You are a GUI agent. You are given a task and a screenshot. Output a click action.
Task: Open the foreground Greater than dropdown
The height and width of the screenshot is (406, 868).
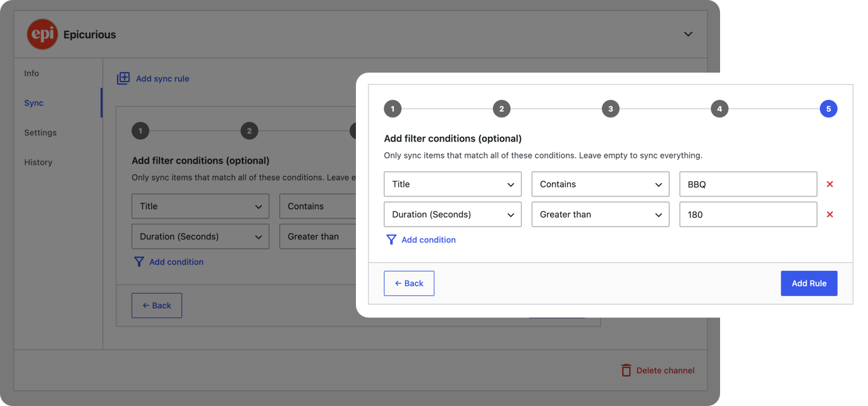pos(601,215)
